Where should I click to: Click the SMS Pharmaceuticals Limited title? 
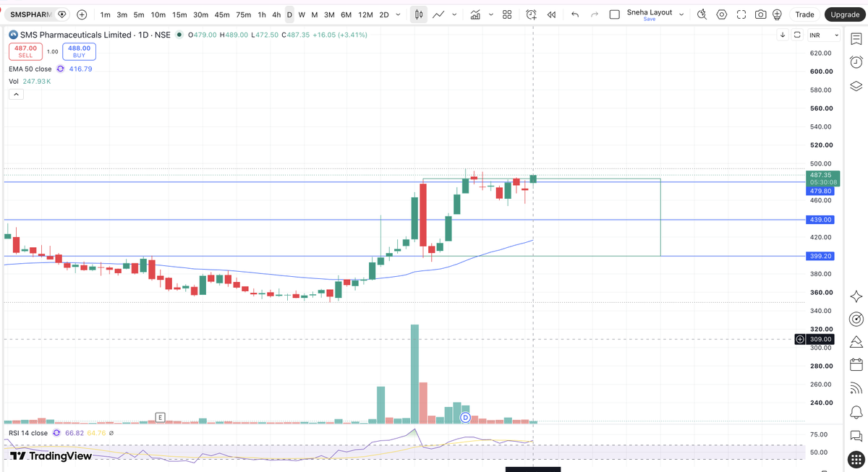pyautogui.click(x=76, y=35)
